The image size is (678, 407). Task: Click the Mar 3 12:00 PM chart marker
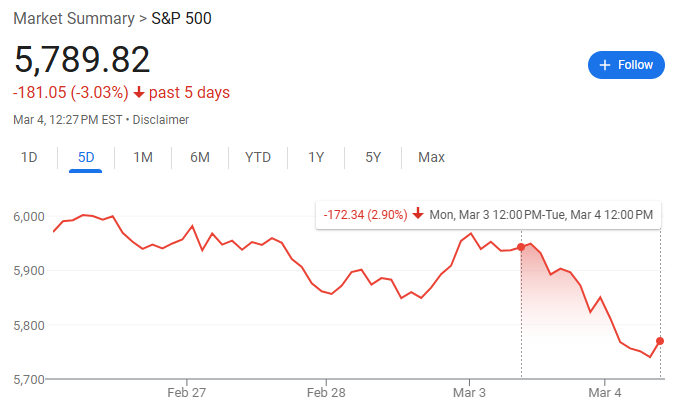click(x=521, y=246)
